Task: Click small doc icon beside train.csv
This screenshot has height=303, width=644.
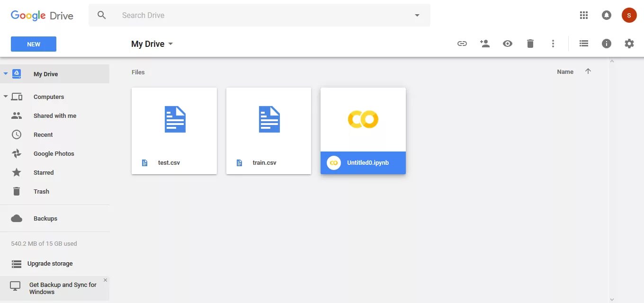Action: click(239, 163)
